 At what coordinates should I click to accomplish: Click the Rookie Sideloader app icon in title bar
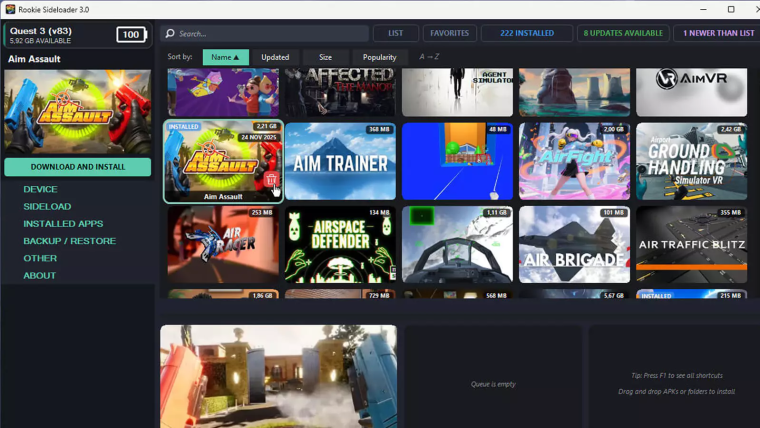click(10, 9)
